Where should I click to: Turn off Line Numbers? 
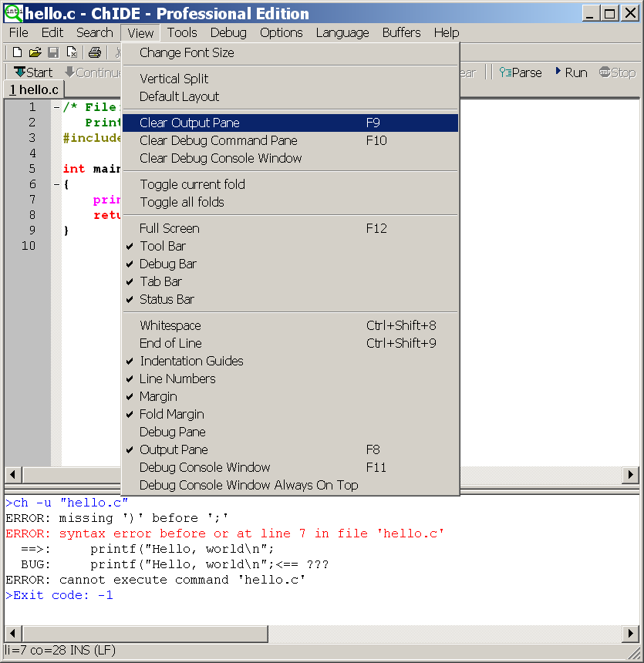290,379
